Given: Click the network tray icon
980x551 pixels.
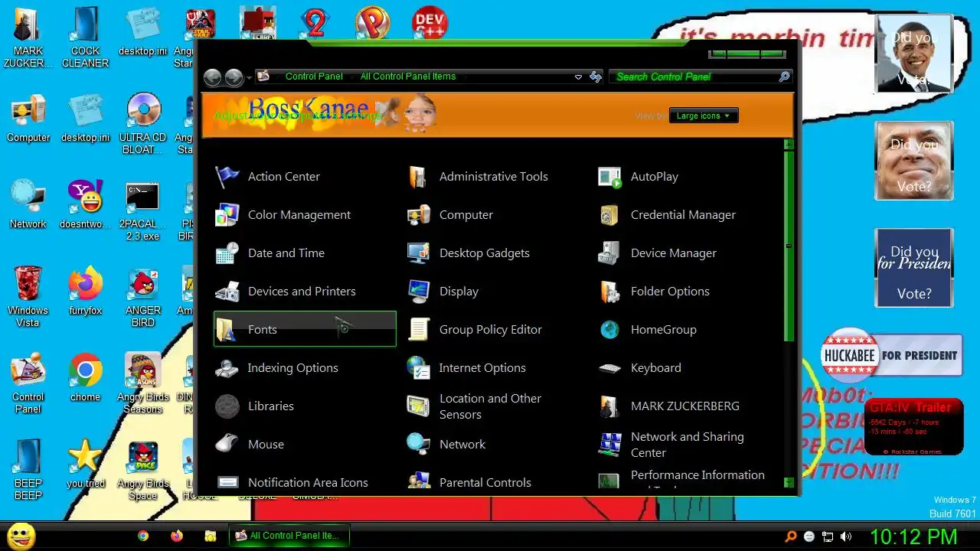Looking at the screenshot, I should pyautogui.click(x=828, y=536).
